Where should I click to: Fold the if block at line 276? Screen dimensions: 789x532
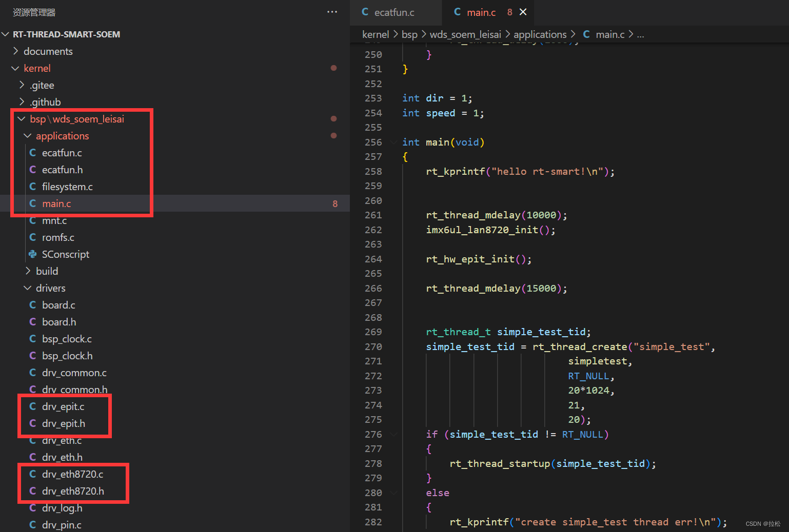click(x=393, y=434)
